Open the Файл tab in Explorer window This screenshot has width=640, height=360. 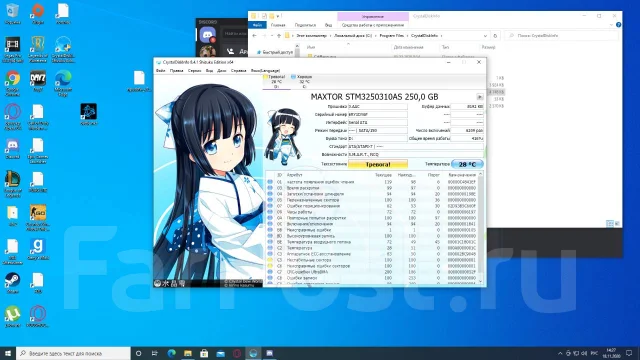257,25
